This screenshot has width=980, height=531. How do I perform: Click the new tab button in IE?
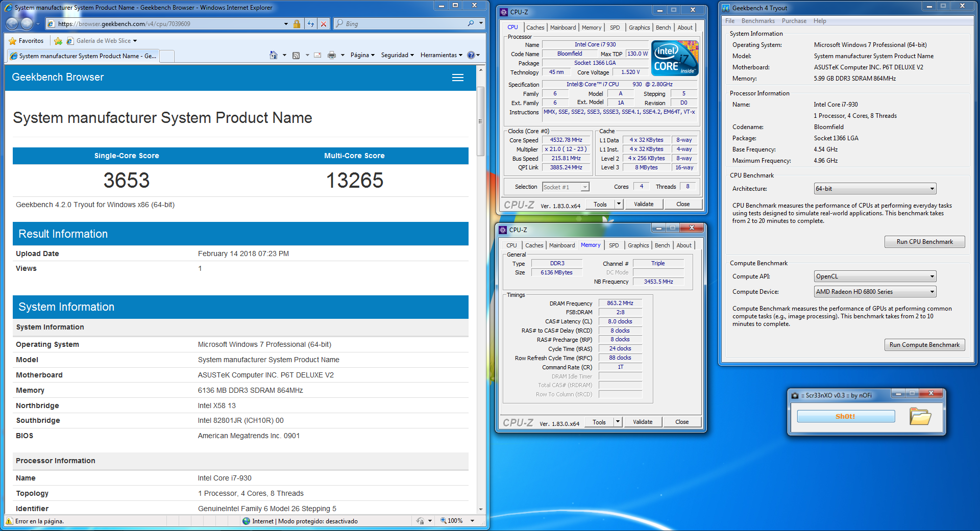[167, 56]
